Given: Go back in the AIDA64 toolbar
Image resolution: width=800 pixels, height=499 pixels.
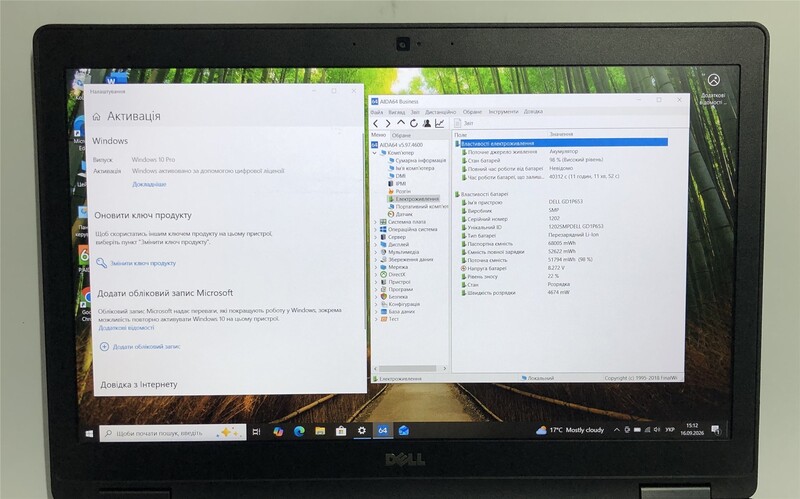Looking at the screenshot, I should tap(376, 123).
